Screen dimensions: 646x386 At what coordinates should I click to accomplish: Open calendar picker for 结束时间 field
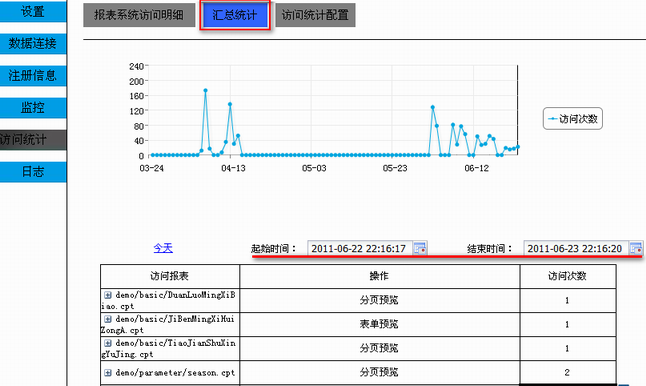636,248
